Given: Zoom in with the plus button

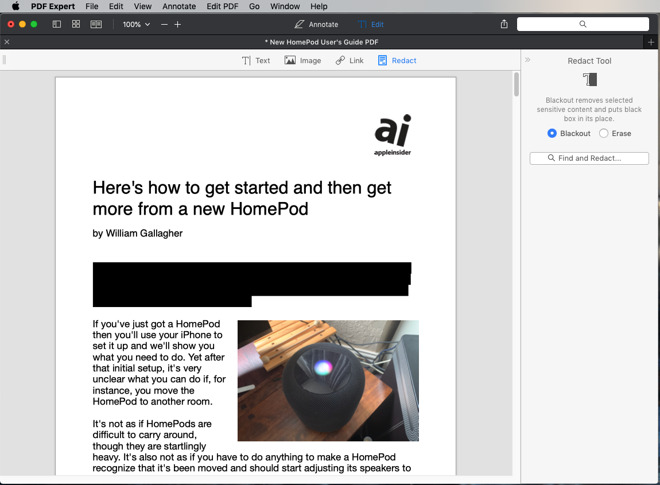Looking at the screenshot, I should 178,24.
